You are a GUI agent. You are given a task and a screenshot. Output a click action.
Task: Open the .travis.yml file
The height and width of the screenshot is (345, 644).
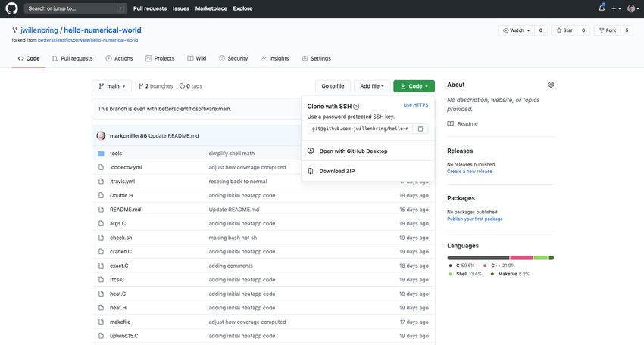pyautogui.click(x=123, y=182)
